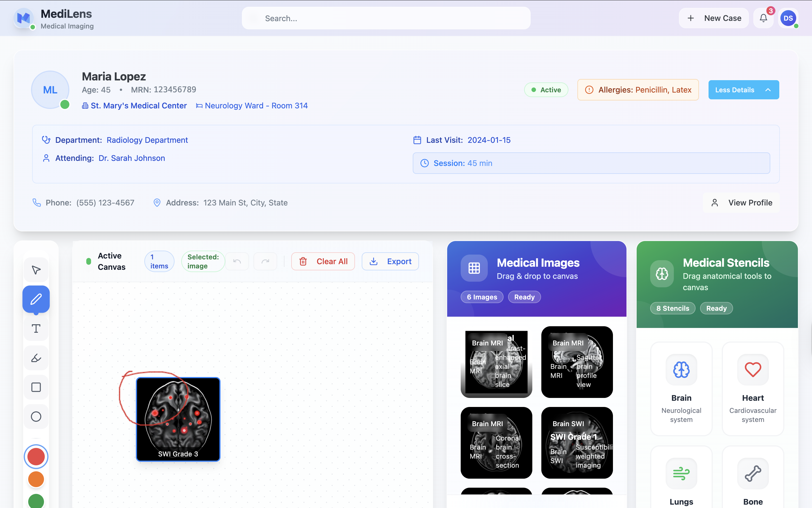The width and height of the screenshot is (812, 508).
Task: Select the pointer/select tool
Action: click(x=36, y=270)
